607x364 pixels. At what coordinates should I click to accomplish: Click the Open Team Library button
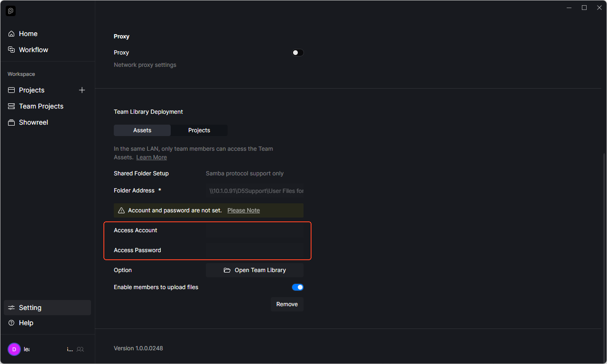pos(255,270)
